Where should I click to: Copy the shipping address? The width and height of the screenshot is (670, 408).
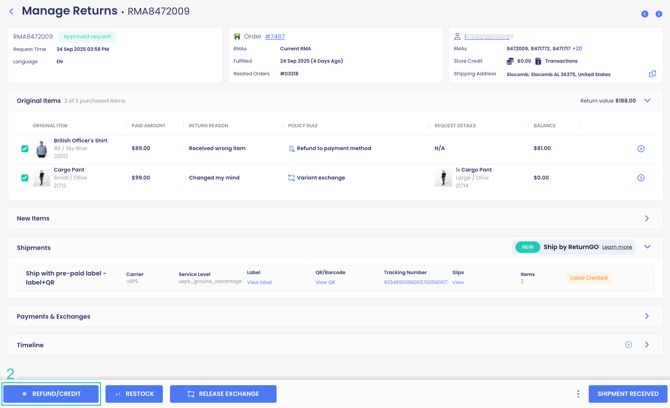(652, 74)
